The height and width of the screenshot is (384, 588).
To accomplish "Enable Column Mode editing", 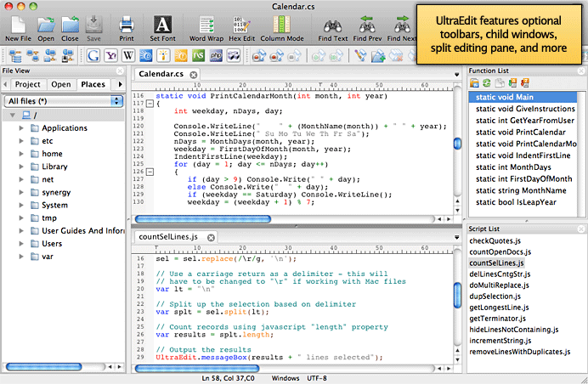I will (x=283, y=24).
